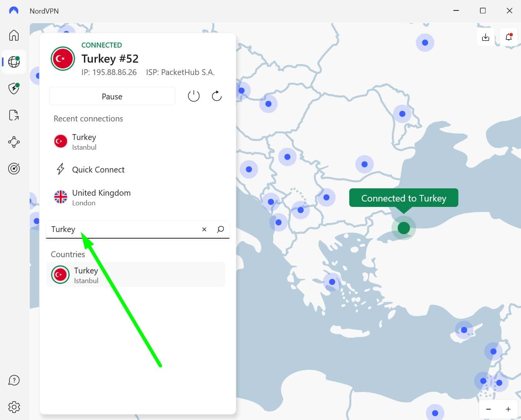This screenshot has width=521, height=420.
Task: Open the Home tab in sidebar
Action: click(14, 35)
